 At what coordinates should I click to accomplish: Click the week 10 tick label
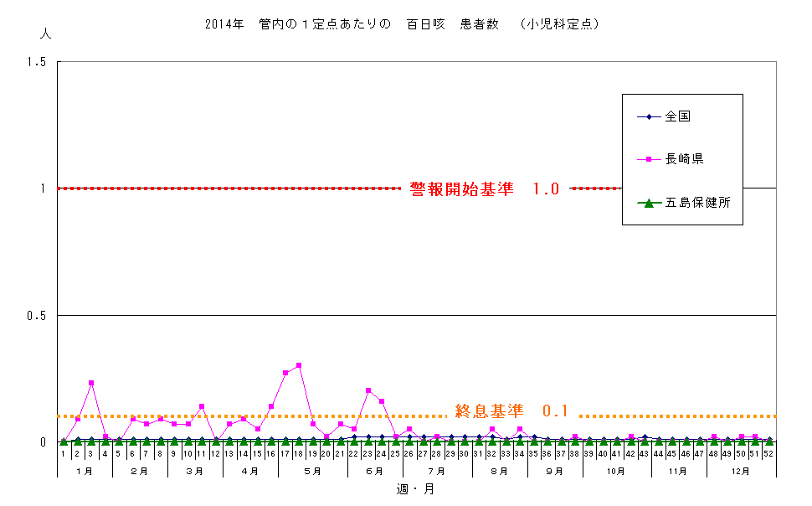click(x=188, y=454)
